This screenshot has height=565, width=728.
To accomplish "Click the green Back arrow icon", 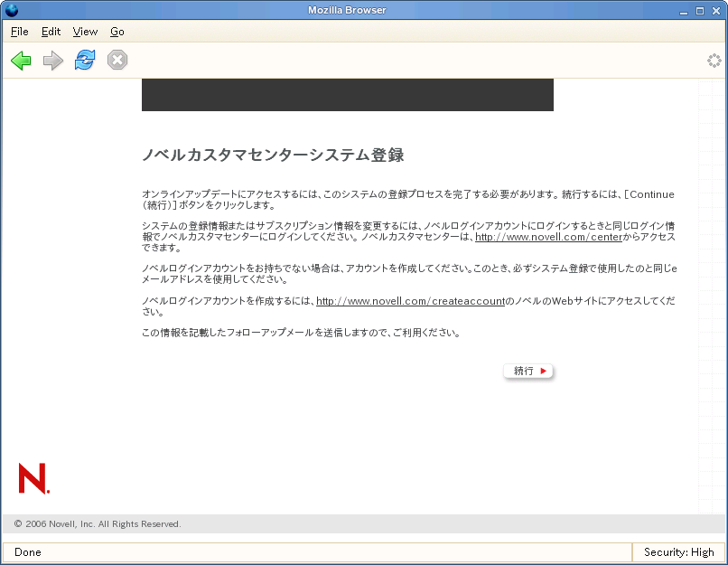I will [x=21, y=61].
